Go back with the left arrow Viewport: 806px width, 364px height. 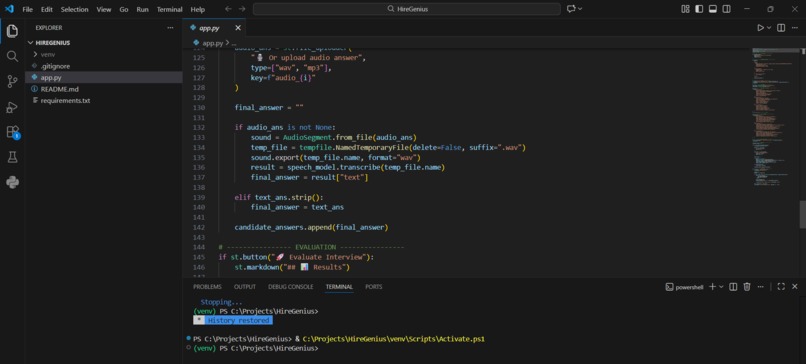coord(228,9)
